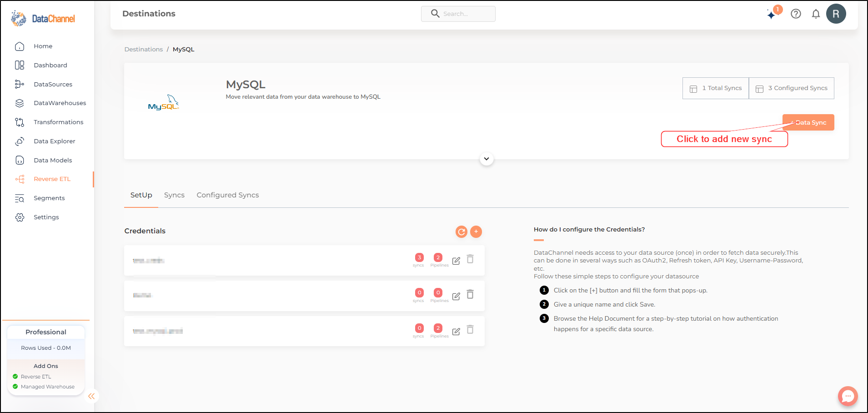Click the Professional plan label

46,332
